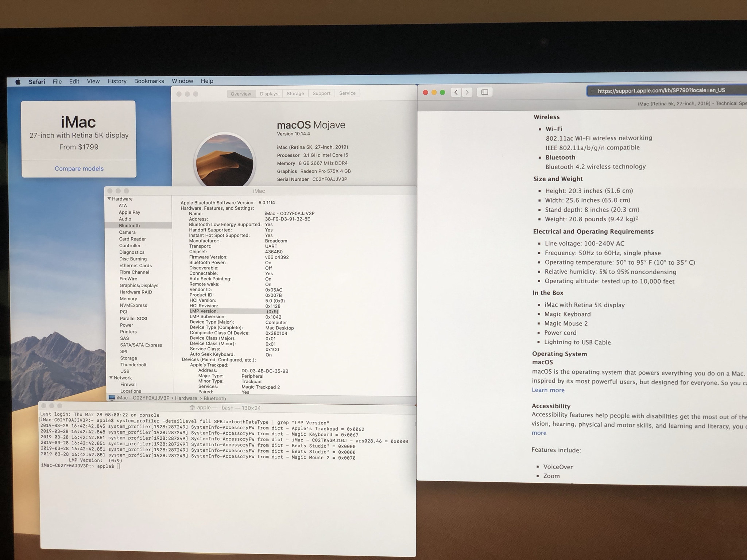Open the Apple menu

point(18,82)
